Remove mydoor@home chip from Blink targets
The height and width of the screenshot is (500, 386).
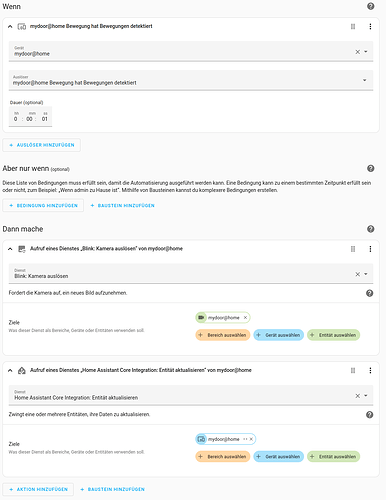click(x=245, y=317)
